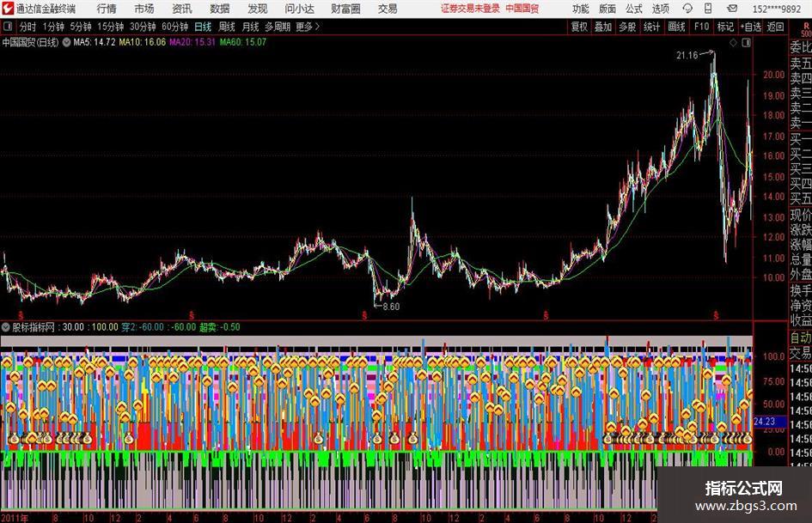Click the 复权 toolbar button
The image size is (812, 523).
tap(579, 27)
